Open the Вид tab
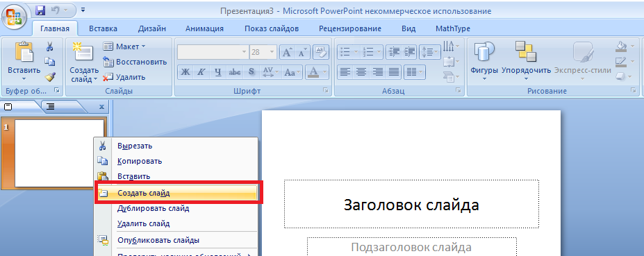644x256 pixels. 408,28
